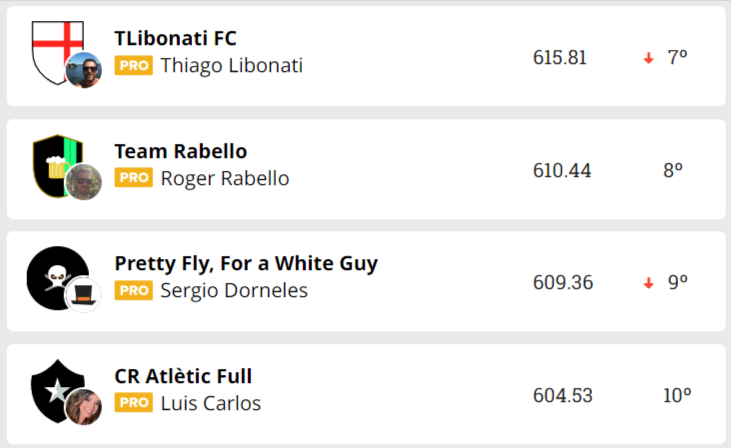Screen dimensions: 731x448
Task: Click Thiago Libonati's profile photo
Action: click(84, 70)
